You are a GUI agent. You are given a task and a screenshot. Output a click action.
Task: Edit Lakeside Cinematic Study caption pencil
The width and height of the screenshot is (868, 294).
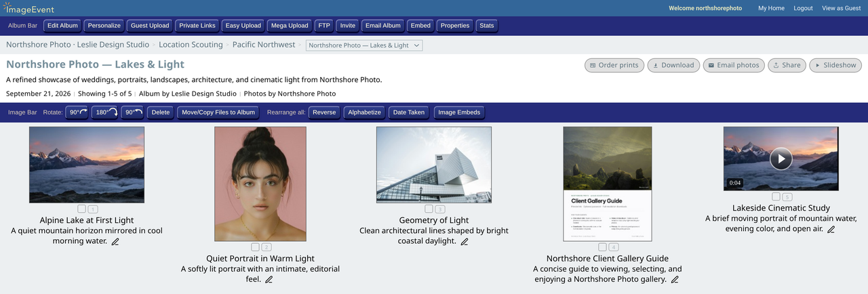[x=831, y=229]
